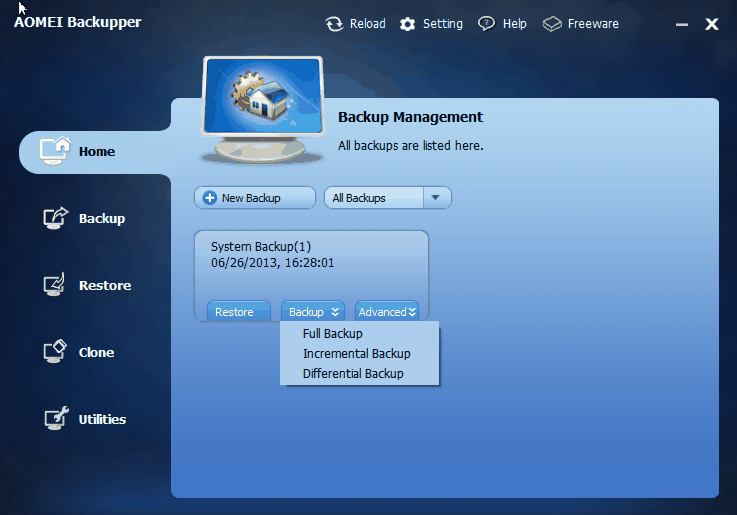This screenshot has width=737, height=515.
Task: Click the Freeware box icon
Action: tap(552, 24)
